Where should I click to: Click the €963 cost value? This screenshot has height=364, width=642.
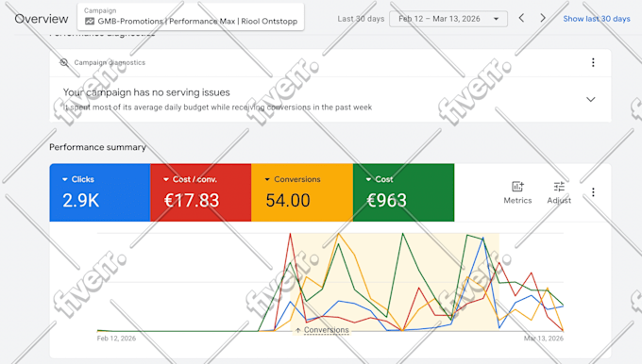(386, 201)
